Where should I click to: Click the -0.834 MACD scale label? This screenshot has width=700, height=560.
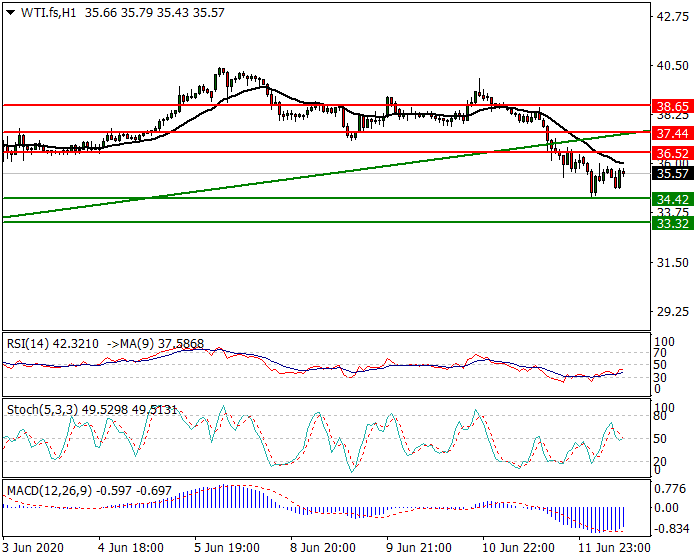[671, 529]
